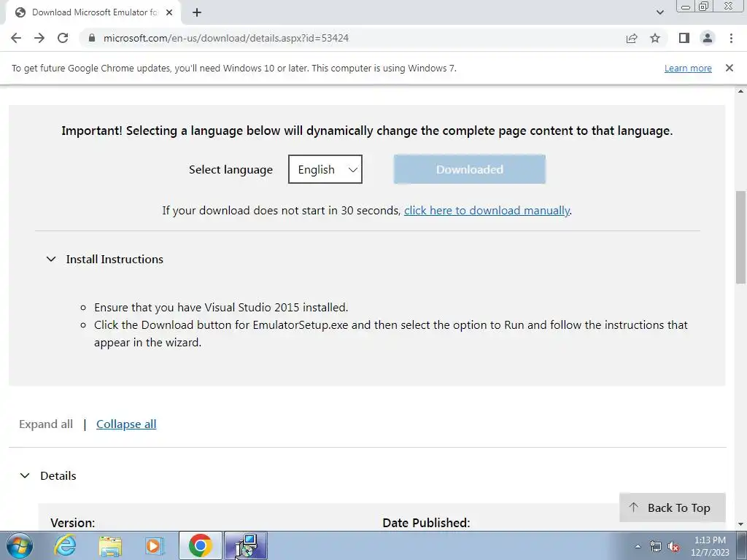Click the scrollbar up arrow
Screen dimensions: 747x560
click(741, 91)
